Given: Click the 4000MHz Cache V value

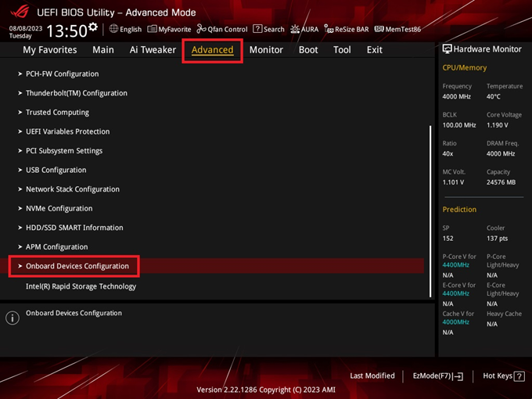Looking at the screenshot, I should tap(455, 322).
